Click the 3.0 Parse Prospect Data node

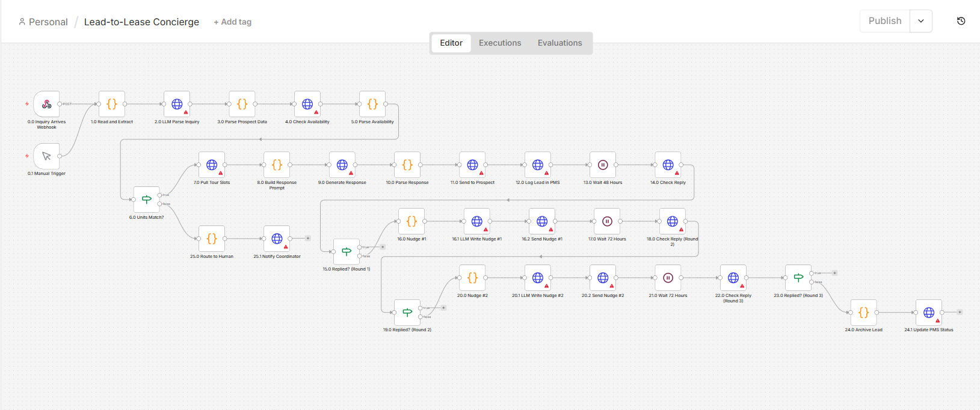coord(242,104)
